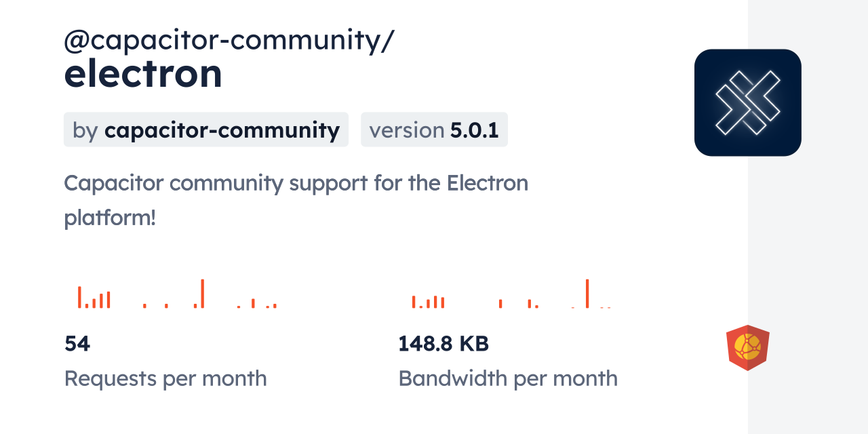This screenshot has width=868, height=434.
Task: Click the first bar of bandwidth chart
Action: (413, 302)
